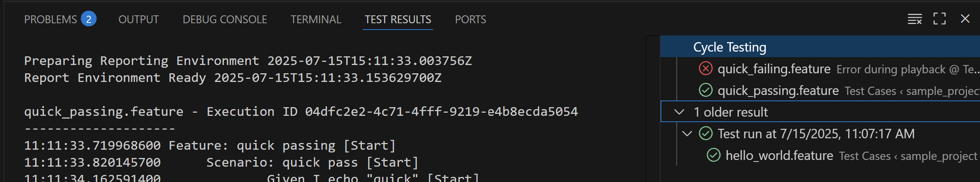The width and height of the screenshot is (980, 182).
Task: Switch to the Problems tab
Action: tap(50, 19)
